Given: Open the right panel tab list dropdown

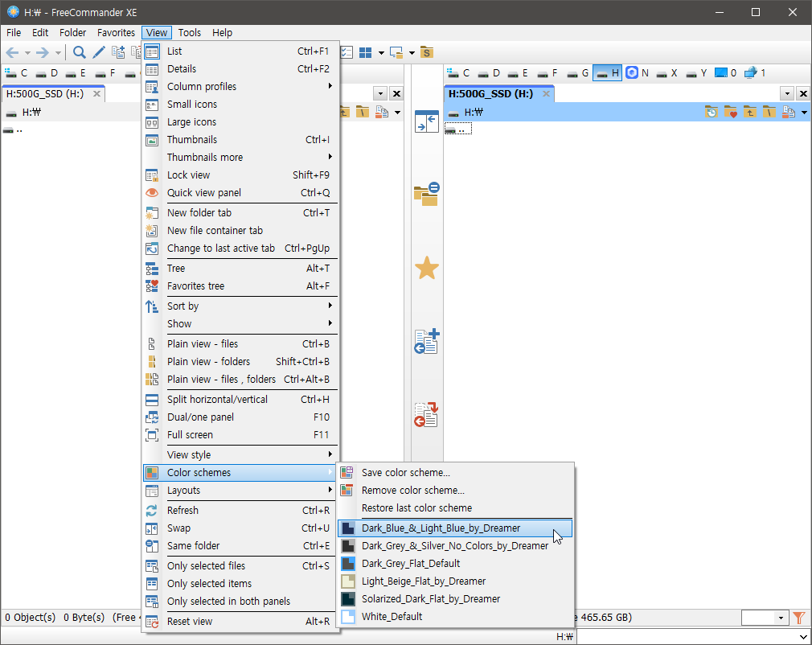Looking at the screenshot, I should (787, 94).
